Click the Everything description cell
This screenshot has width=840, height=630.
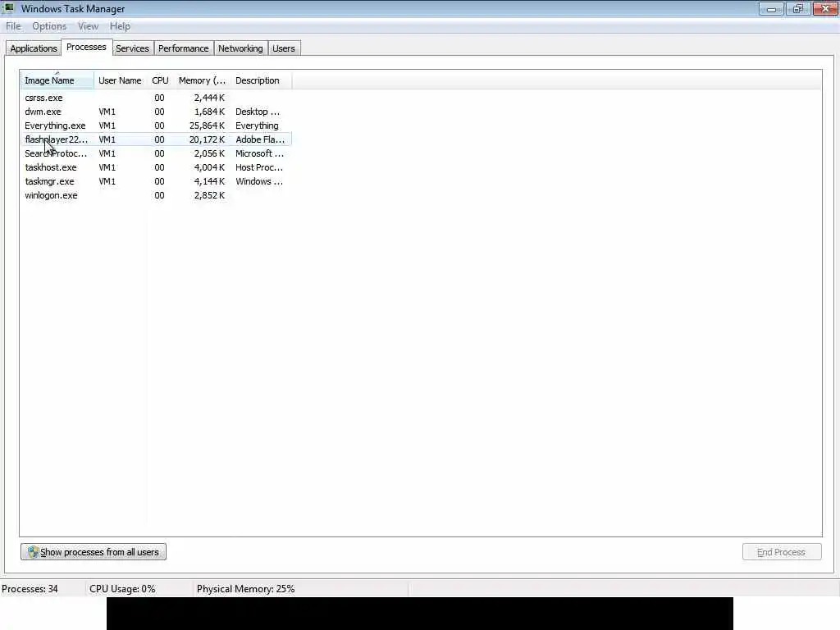coord(257,126)
